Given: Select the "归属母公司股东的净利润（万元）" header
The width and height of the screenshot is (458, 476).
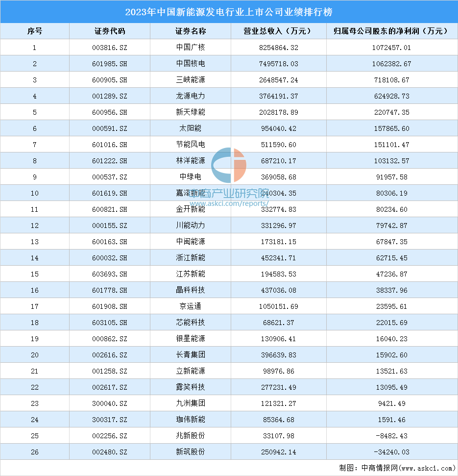Looking at the screenshot, I should point(391,31).
